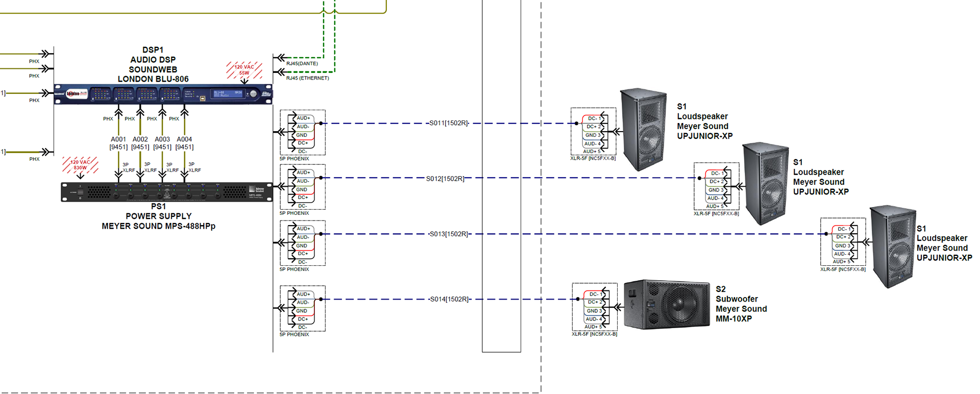Select the 5P PHOENIX caption under S014 connector
The image size is (980, 394).
[x=295, y=335]
